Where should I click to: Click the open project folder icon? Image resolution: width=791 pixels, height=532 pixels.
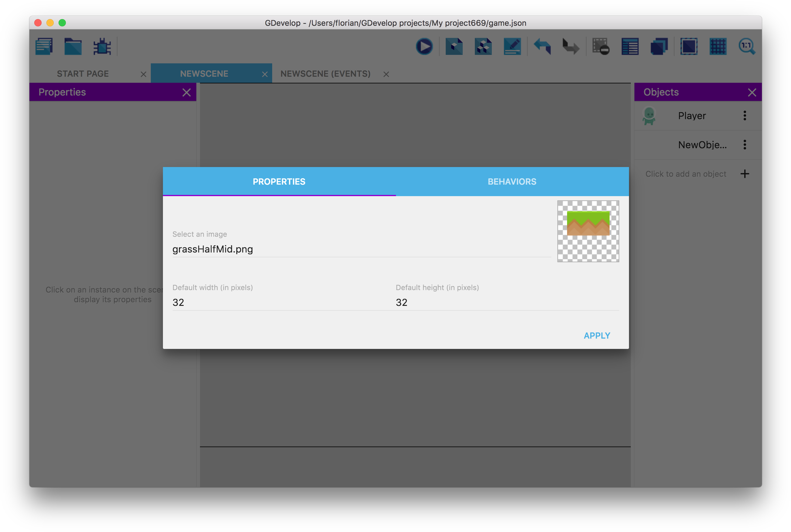73,46
